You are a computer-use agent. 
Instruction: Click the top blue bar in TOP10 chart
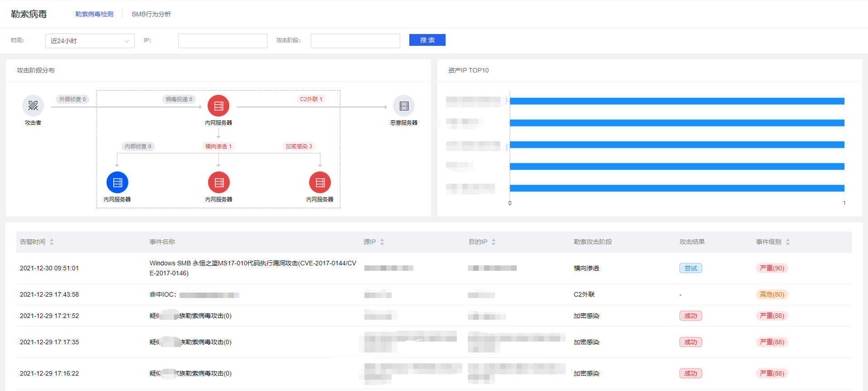pyautogui.click(x=677, y=101)
